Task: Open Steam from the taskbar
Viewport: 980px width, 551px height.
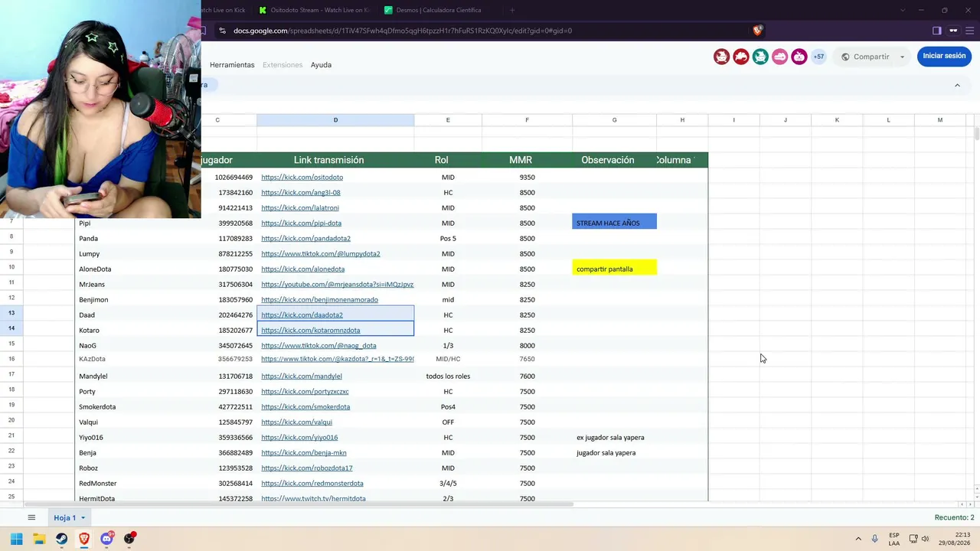Action: (61, 539)
